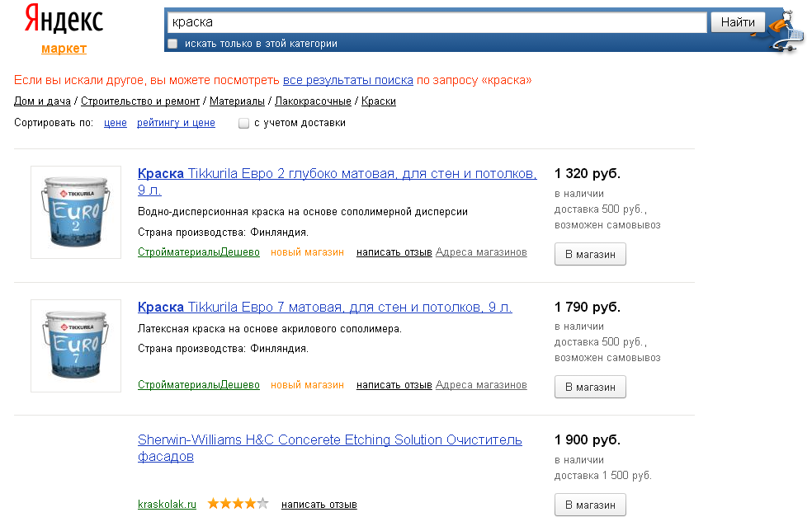
Task: Click Водно-дисперсионная краска description text
Action: (x=303, y=212)
